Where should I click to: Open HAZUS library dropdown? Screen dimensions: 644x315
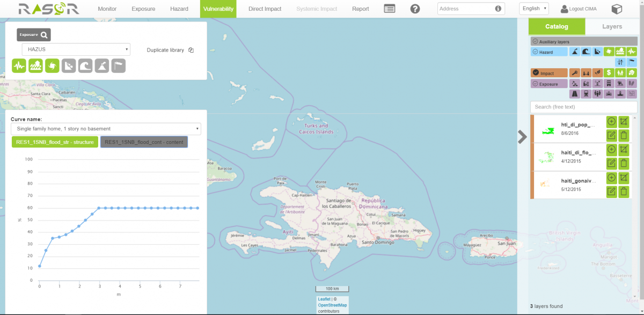click(76, 49)
